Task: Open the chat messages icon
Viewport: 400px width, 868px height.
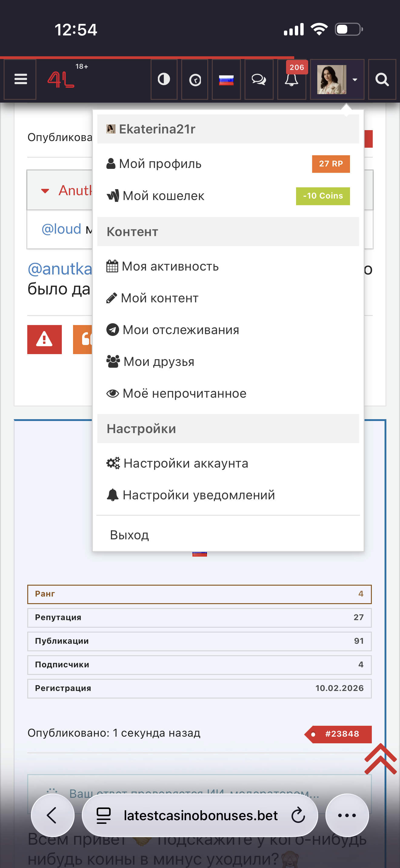Action: pos(259,80)
